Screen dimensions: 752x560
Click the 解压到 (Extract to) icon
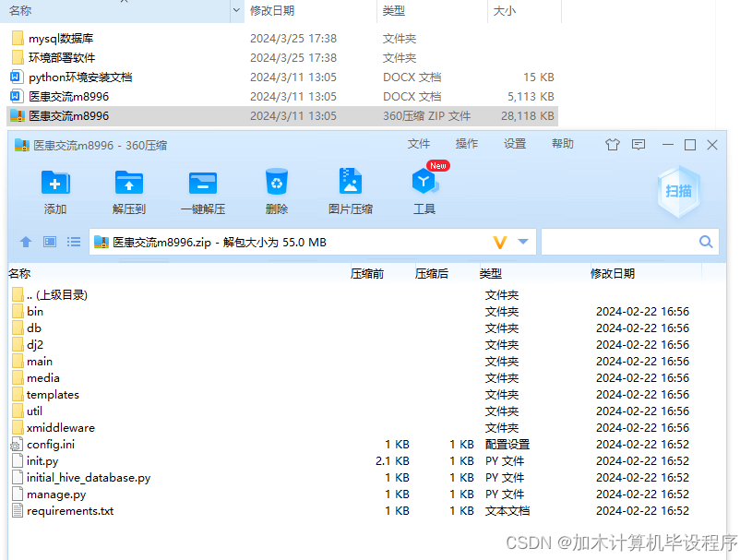(x=129, y=183)
